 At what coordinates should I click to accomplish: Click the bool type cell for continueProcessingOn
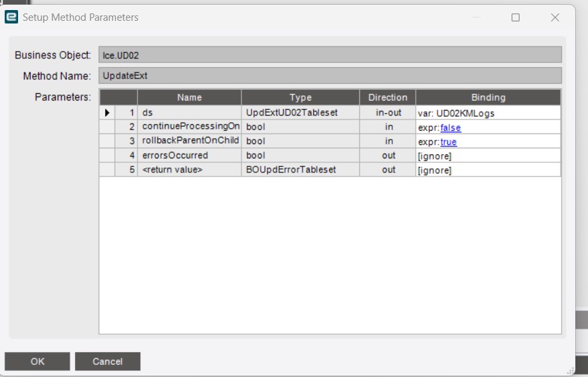[300, 127]
